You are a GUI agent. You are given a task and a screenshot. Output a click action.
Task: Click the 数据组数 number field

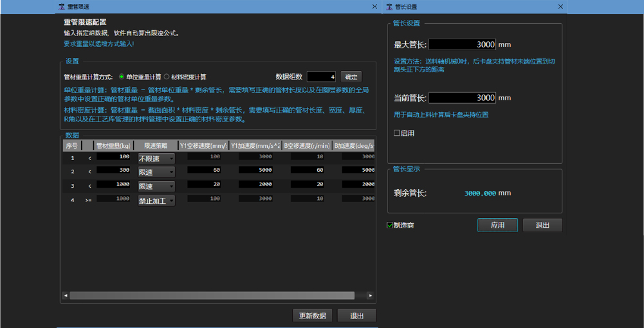point(321,77)
